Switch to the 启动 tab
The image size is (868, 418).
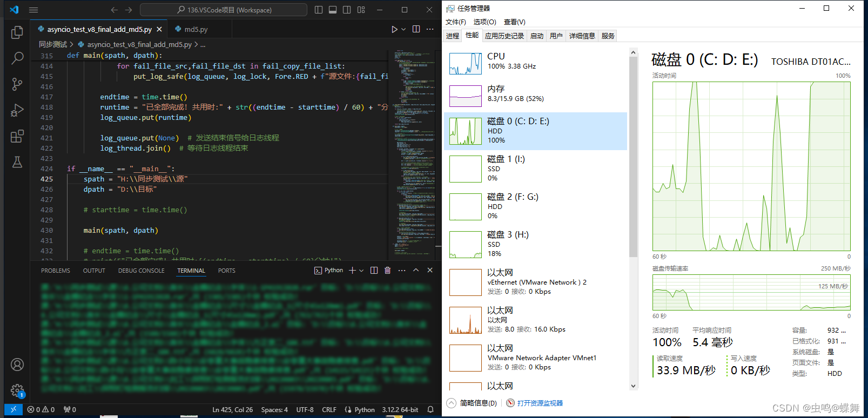(x=537, y=36)
